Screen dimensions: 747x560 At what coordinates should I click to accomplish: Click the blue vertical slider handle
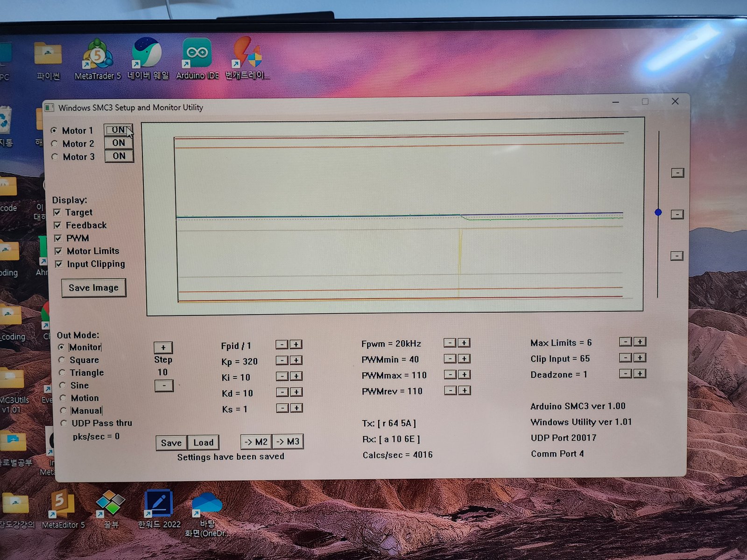click(x=658, y=213)
